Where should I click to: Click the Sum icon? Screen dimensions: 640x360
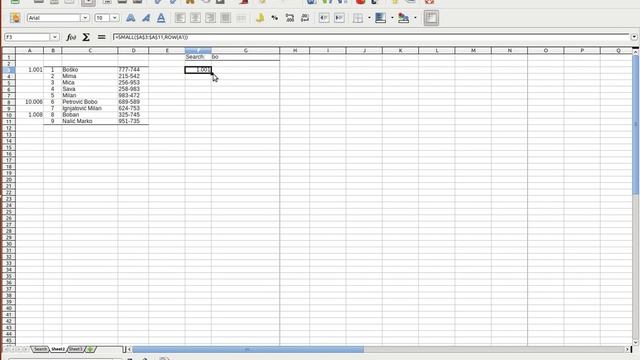pyautogui.click(x=86, y=37)
